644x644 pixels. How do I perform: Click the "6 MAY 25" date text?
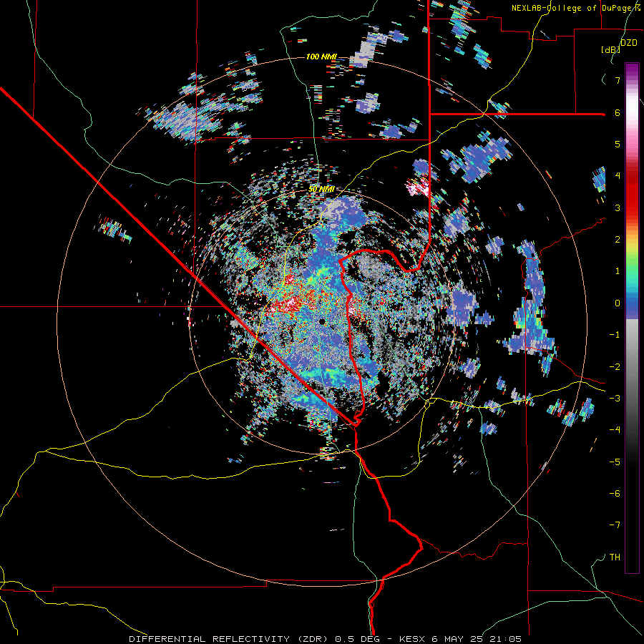point(458,639)
